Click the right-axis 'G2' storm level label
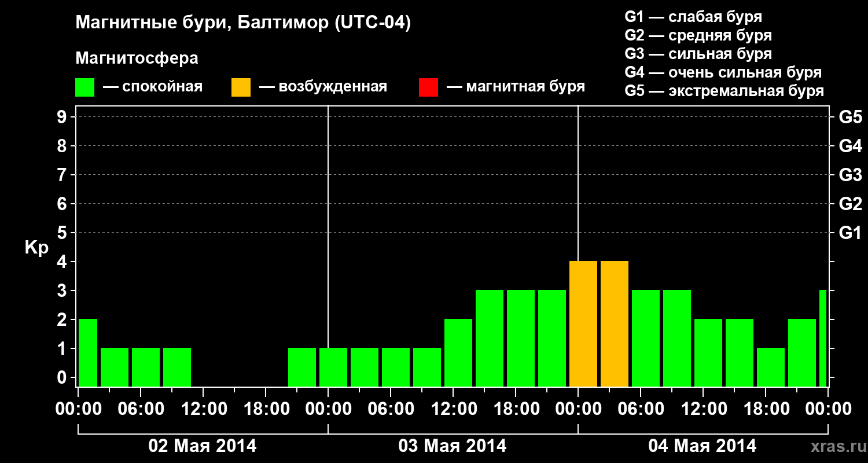 [850, 204]
